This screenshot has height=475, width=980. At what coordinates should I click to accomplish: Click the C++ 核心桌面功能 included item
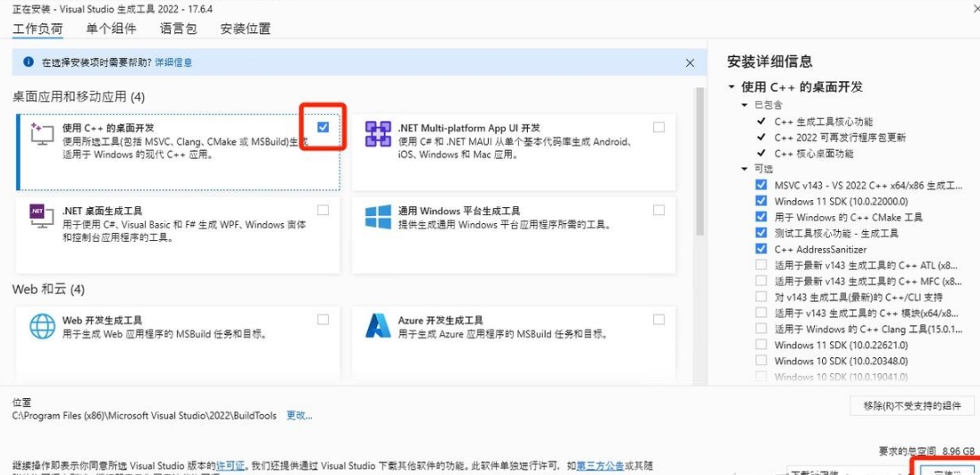tap(814, 154)
